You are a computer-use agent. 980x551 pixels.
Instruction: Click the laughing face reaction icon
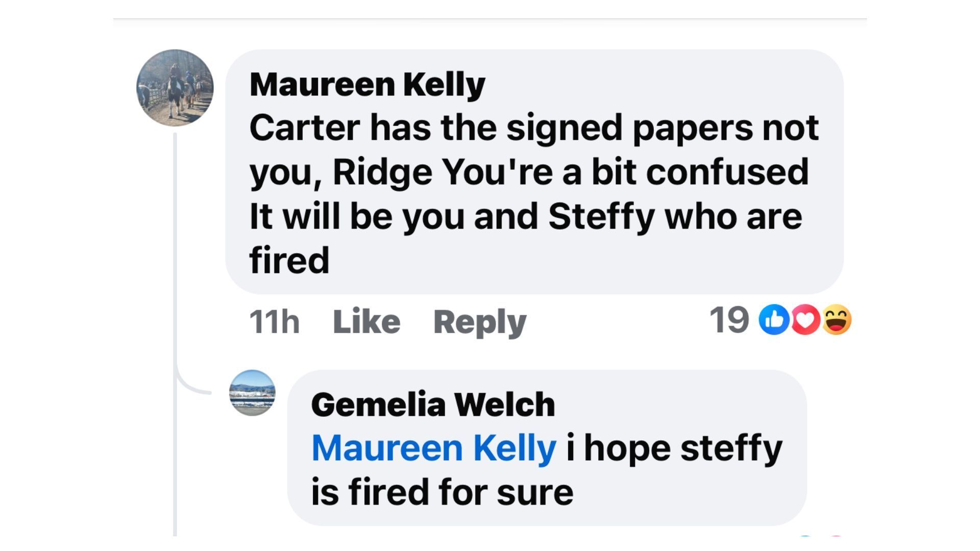tap(837, 320)
